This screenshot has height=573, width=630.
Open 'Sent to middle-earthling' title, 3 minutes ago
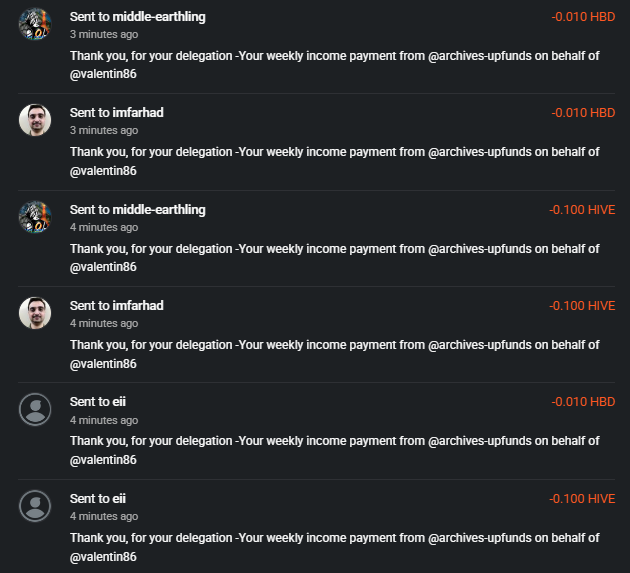(137, 17)
